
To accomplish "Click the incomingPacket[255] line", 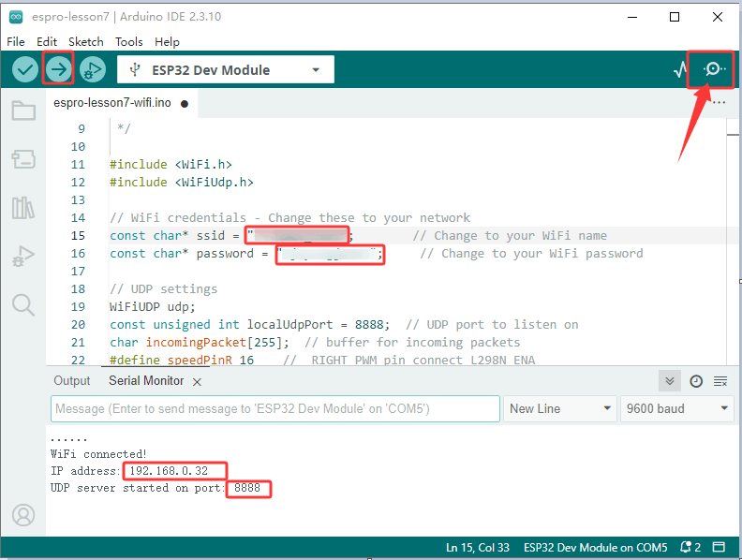I will 200,343.
